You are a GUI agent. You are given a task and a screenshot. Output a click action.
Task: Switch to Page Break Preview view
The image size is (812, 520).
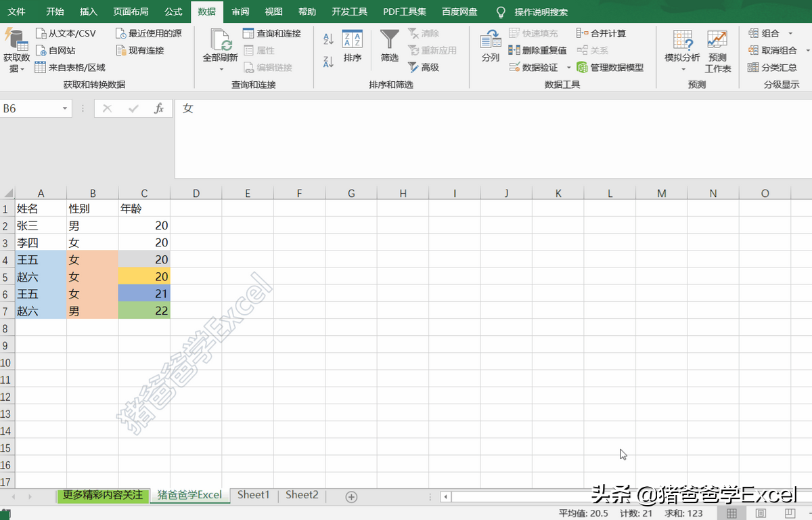coord(790,513)
